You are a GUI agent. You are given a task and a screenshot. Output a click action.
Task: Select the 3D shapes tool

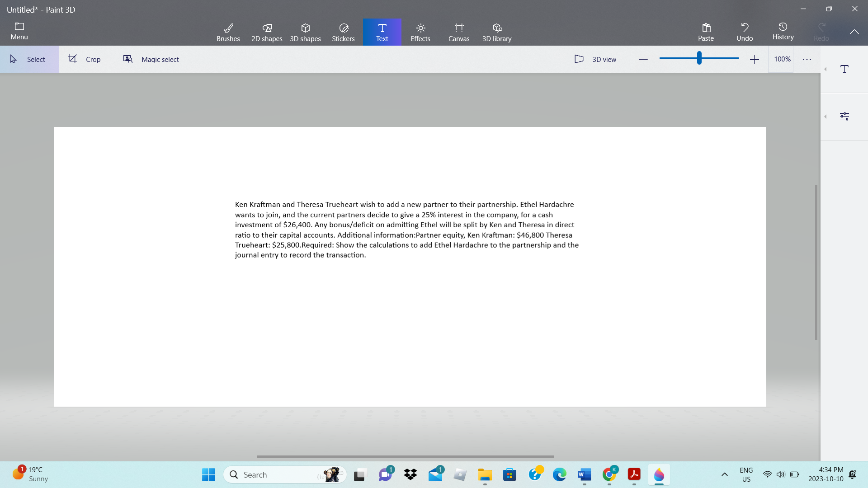pyautogui.click(x=305, y=31)
